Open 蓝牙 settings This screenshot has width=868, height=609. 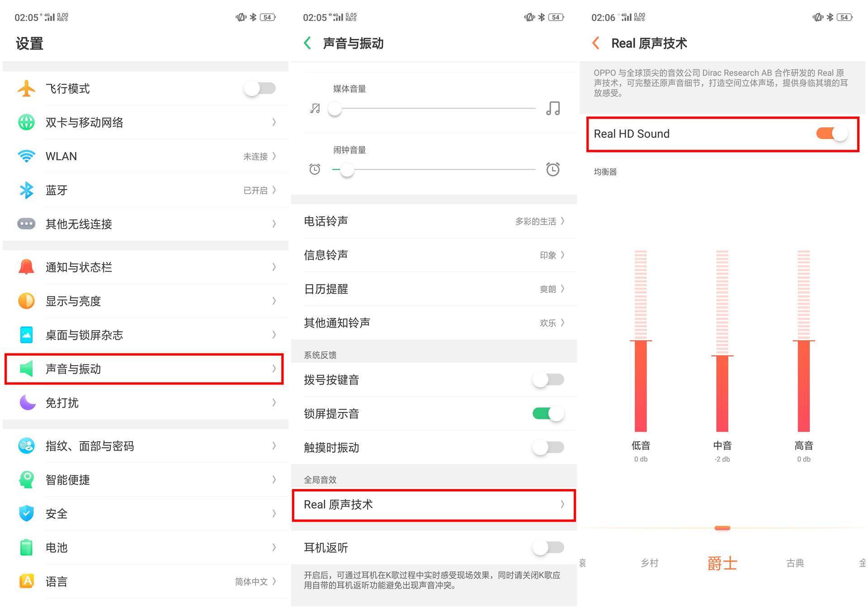(x=145, y=190)
